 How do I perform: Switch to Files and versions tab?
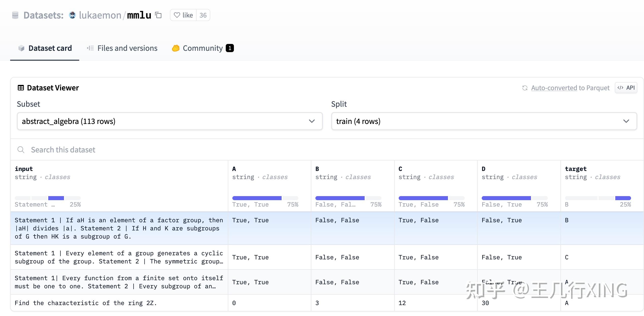pos(122,48)
